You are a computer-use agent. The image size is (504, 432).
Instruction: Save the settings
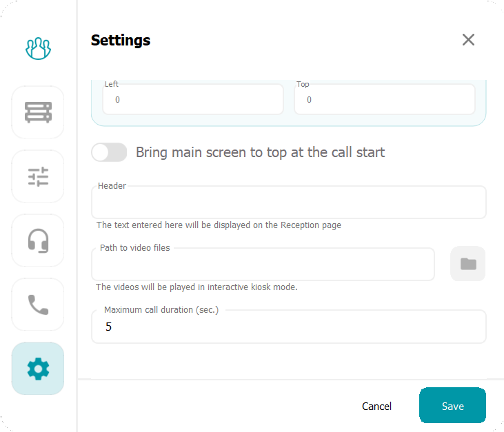tap(452, 406)
